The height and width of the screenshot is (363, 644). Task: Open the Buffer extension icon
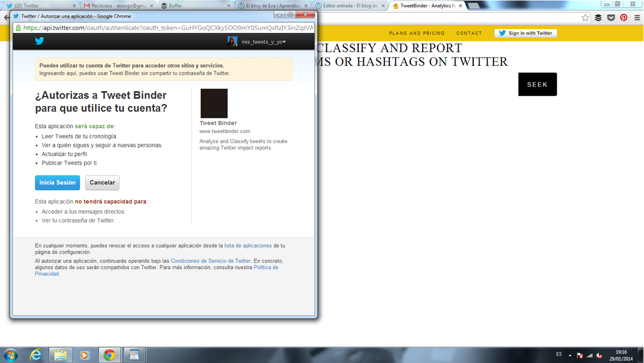point(598,17)
